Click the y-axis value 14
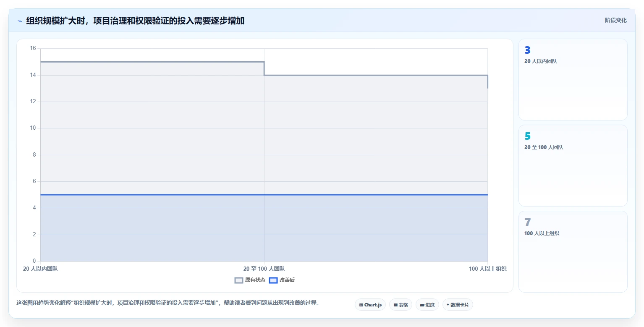Image resolution: width=644 pixels, height=327 pixels. click(33, 75)
